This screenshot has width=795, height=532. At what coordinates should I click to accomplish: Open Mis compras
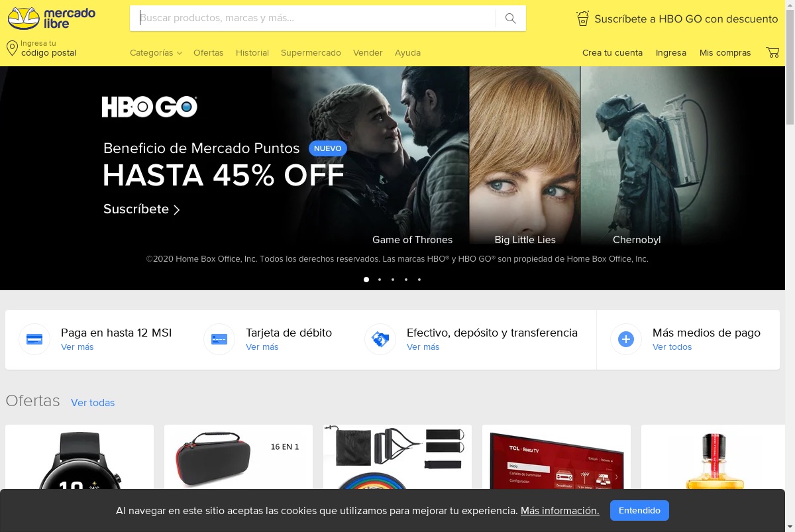(725, 52)
